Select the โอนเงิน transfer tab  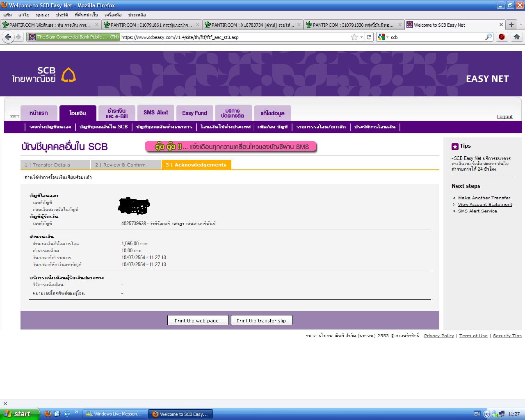78,113
